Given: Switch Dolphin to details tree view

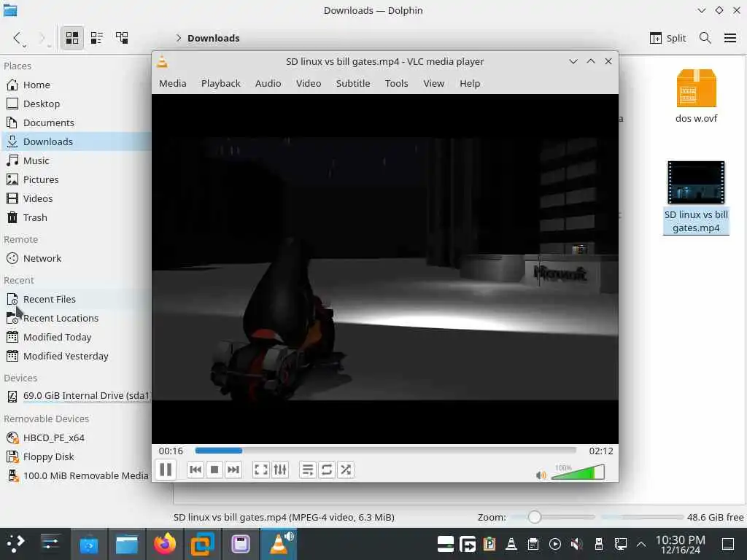Looking at the screenshot, I should click(x=122, y=38).
